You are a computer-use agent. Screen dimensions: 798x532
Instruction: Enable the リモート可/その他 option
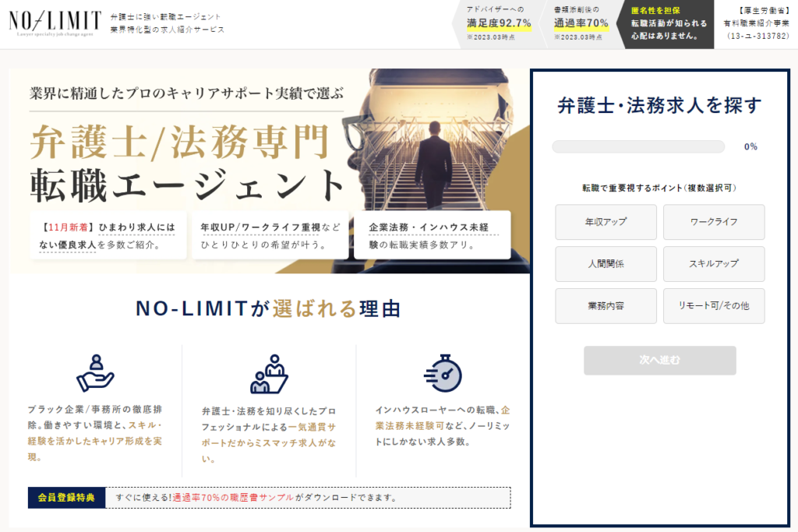pos(714,306)
